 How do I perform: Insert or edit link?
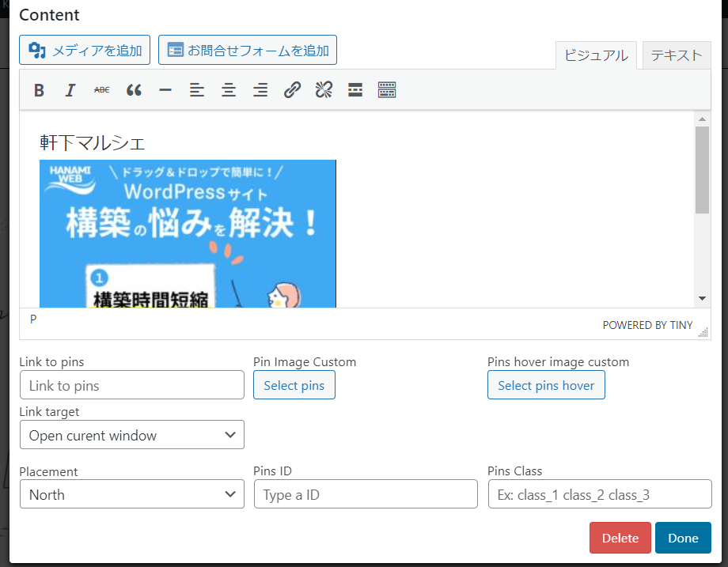pos(292,90)
